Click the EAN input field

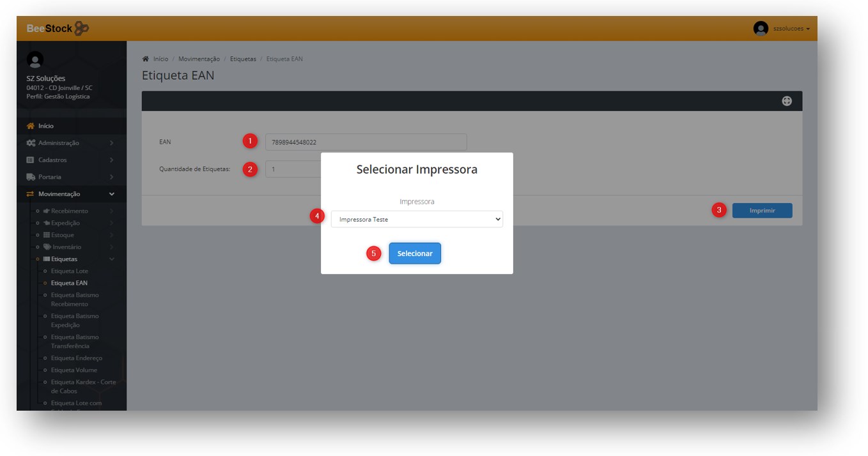point(366,142)
